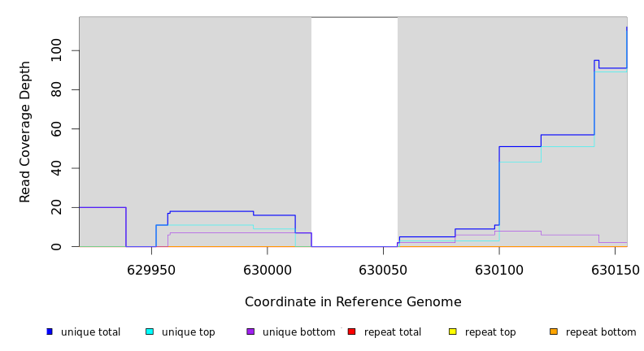Click the x-axis tick label 630150
Image resolution: width=644 pixels, height=351 pixels.
tap(615, 271)
